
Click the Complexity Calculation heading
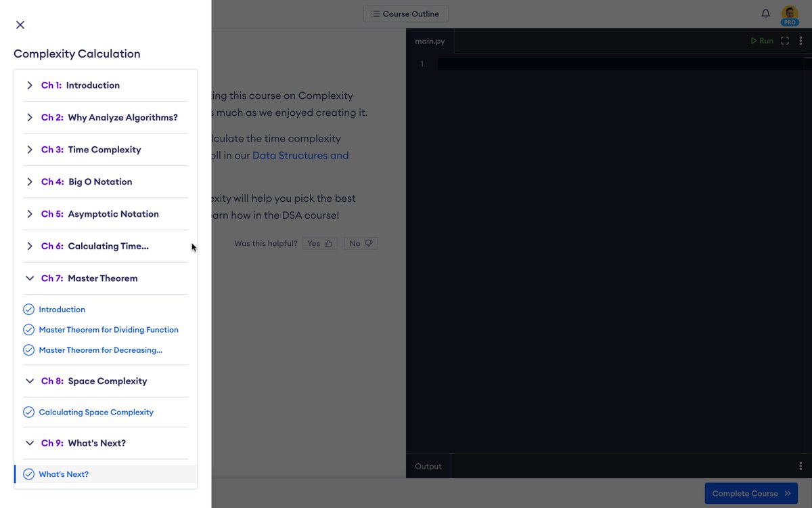[77, 54]
